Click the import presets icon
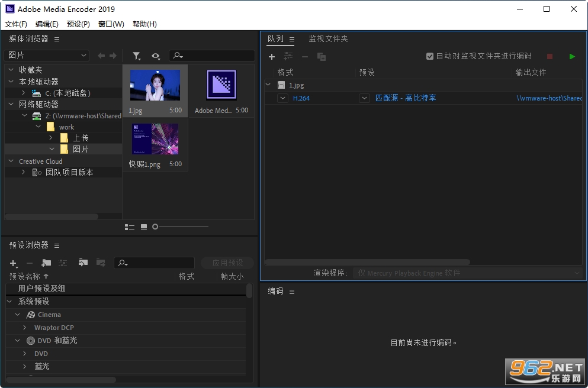Image resolution: width=588 pixels, height=388 pixels. click(x=83, y=263)
